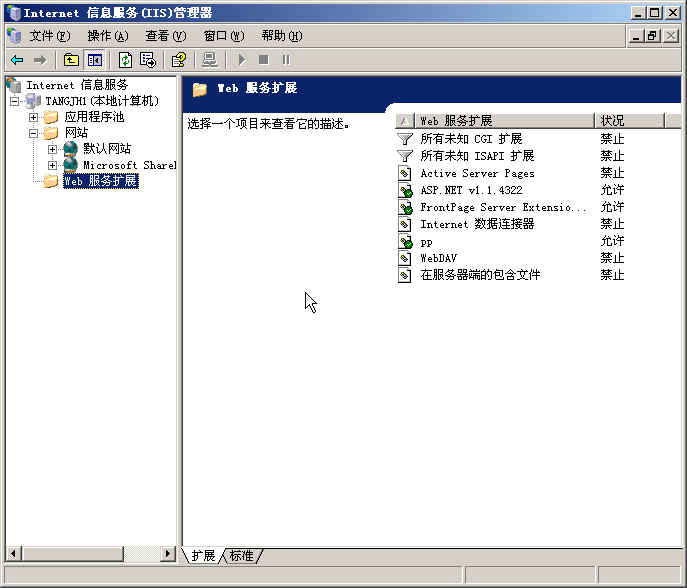Click the Up one level folder icon

pyautogui.click(x=71, y=60)
